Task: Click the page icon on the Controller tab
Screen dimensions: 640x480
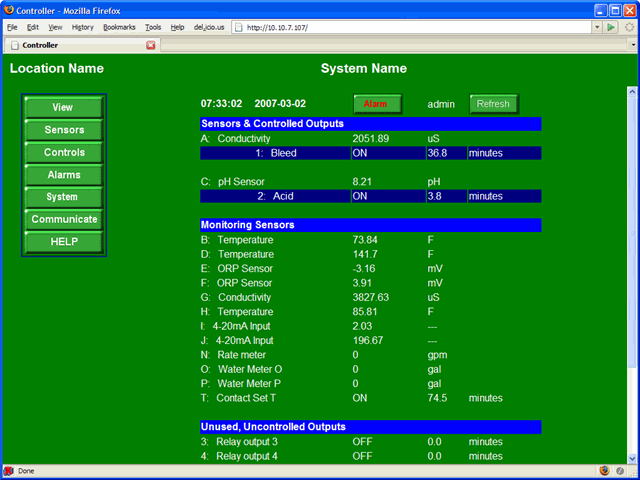Action: [x=14, y=45]
